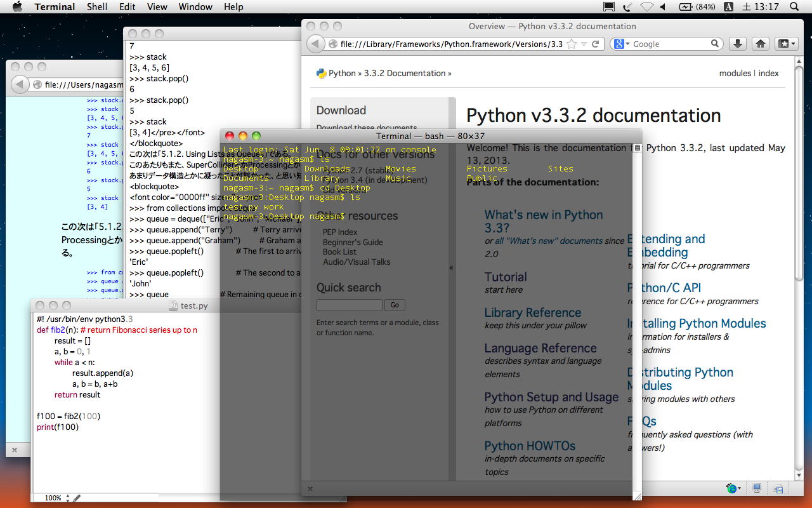The width and height of the screenshot is (812, 508).
Task: Expand the URL history dropdown arrow
Action: 583,44
